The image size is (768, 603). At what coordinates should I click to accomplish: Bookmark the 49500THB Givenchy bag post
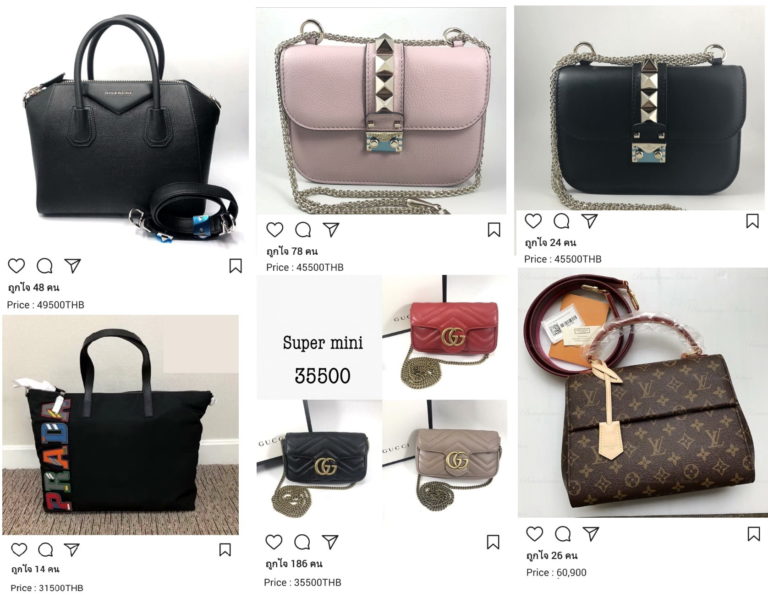click(x=236, y=266)
